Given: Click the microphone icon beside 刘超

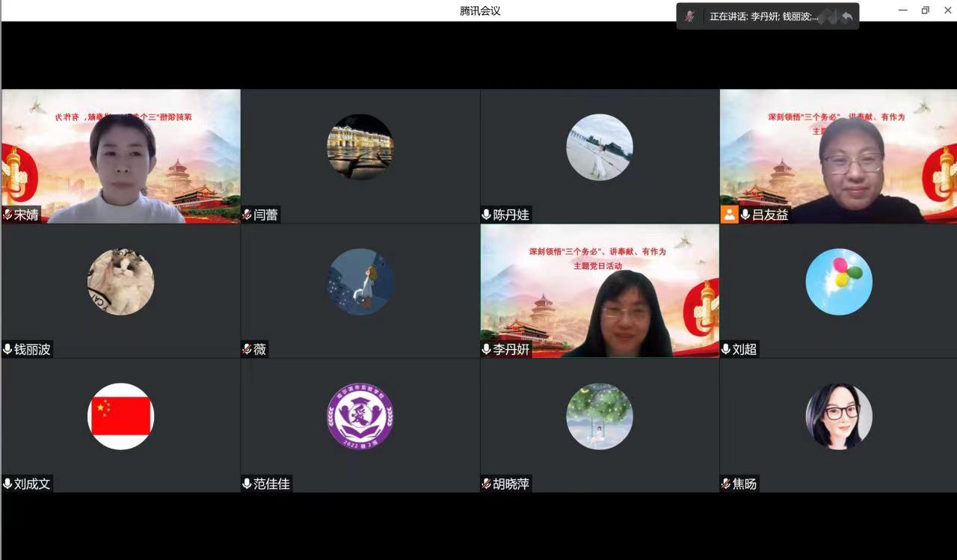Looking at the screenshot, I should [726, 349].
